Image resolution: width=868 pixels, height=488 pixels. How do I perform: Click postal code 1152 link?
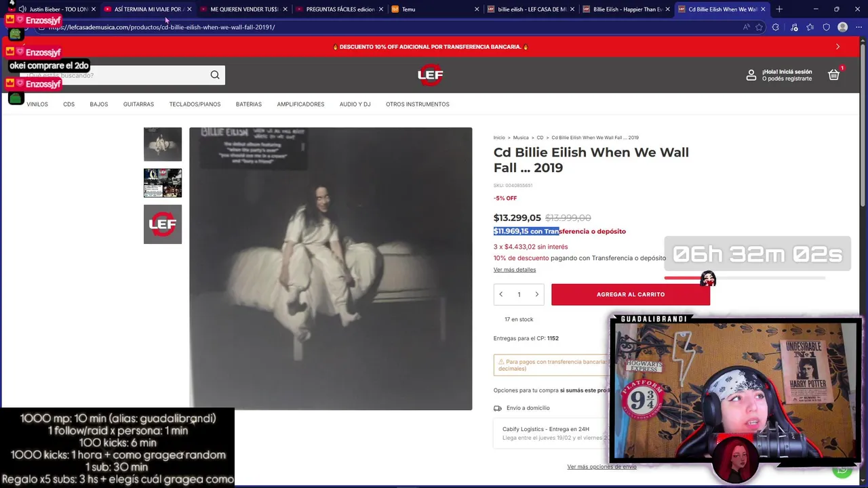point(553,338)
